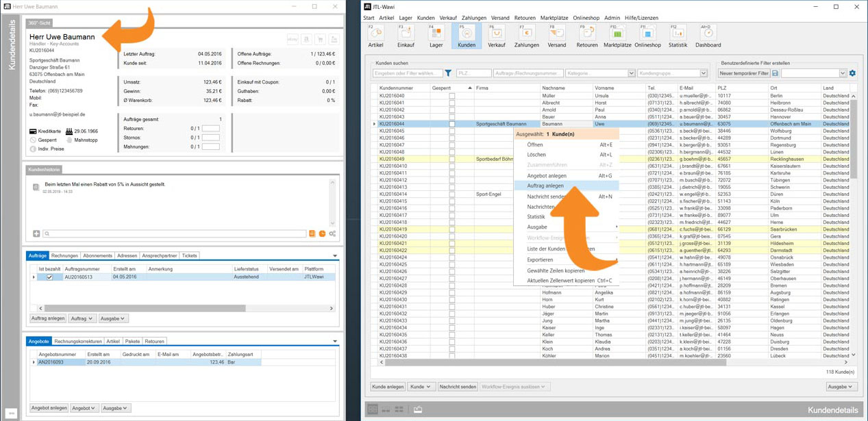Image resolution: width=868 pixels, height=421 pixels.
Task: Toggle 'Ist bezahlt' checkbox for order AU20160513
Action: coord(49,277)
